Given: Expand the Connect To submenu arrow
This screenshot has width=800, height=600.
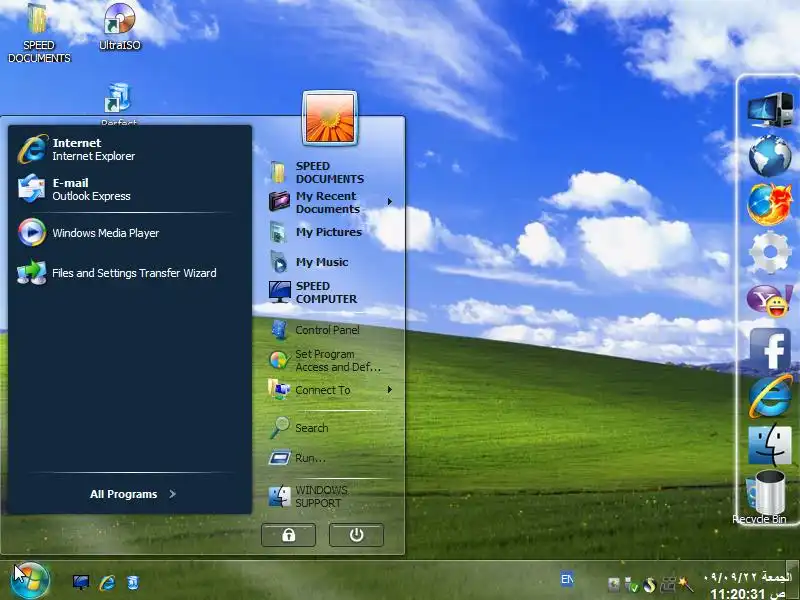Looking at the screenshot, I should coord(390,390).
